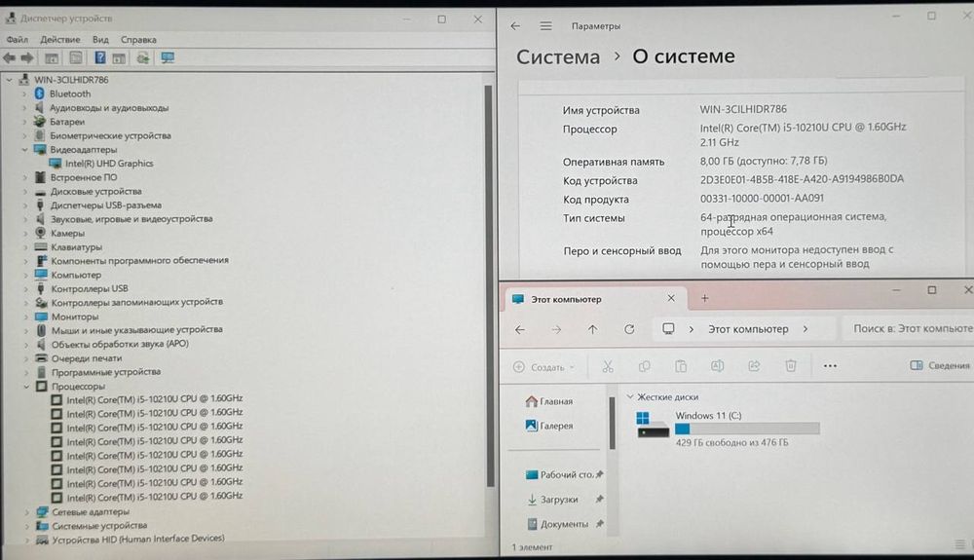Viewport: 974px width, 560px height.
Task: Click the Rename icon in Explorer toolbar
Action: 717,365
